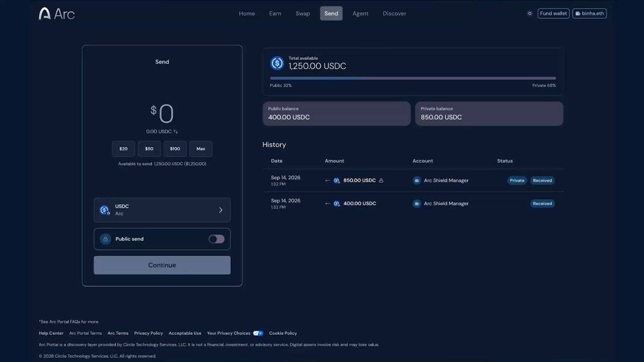This screenshot has width=644, height=362.
Task: Switch to the Swap tab
Action: (303, 13)
